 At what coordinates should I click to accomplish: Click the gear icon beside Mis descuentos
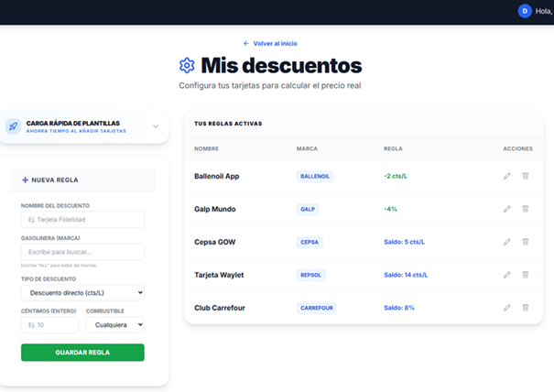(x=187, y=65)
